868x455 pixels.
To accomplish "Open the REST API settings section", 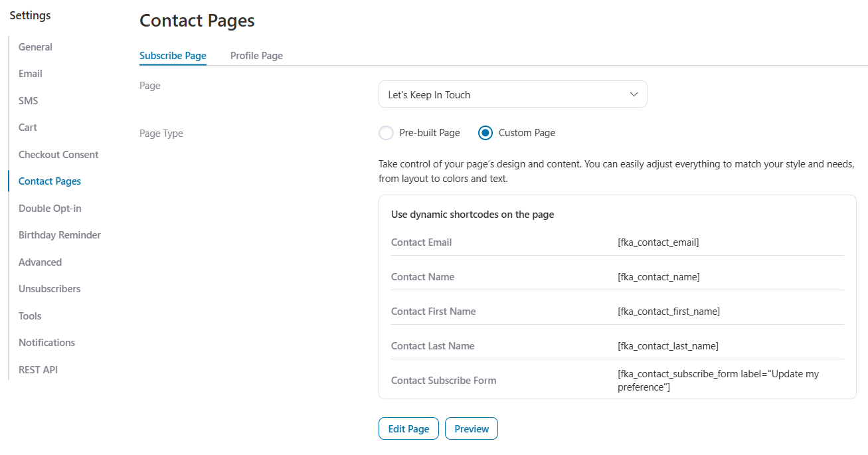I will pos(38,369).
